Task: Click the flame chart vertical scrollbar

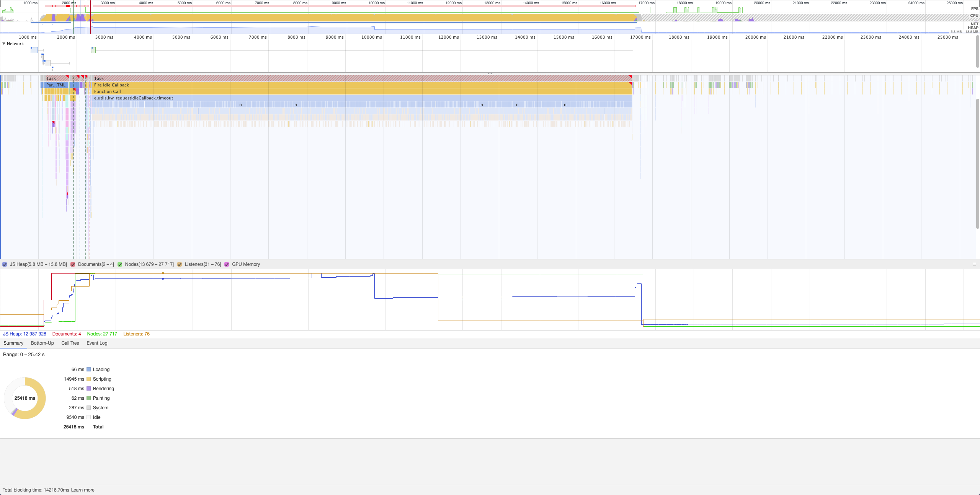Action: (977, 164)
